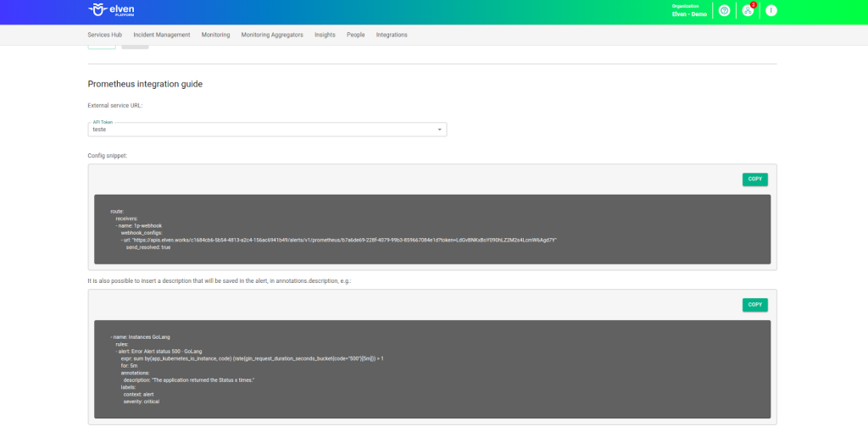
Task: Open the Monitoring Aggregators menu
Action: point(272,34)
